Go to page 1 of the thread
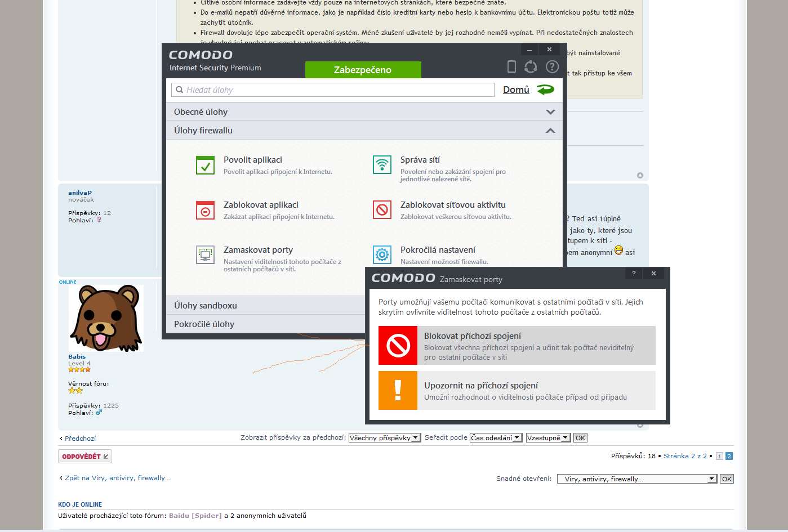Image resolution: width=788 pixels, height=532 pixels. (719, 456)
